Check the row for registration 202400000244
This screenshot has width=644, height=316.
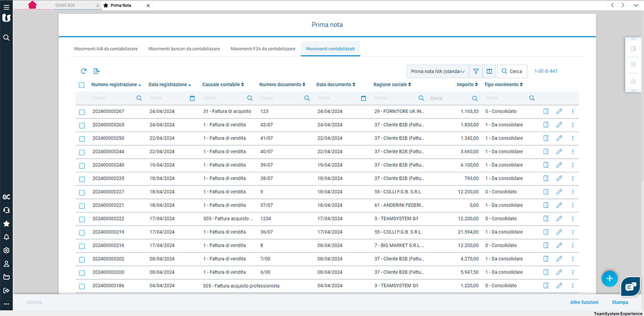pos(82,152)
